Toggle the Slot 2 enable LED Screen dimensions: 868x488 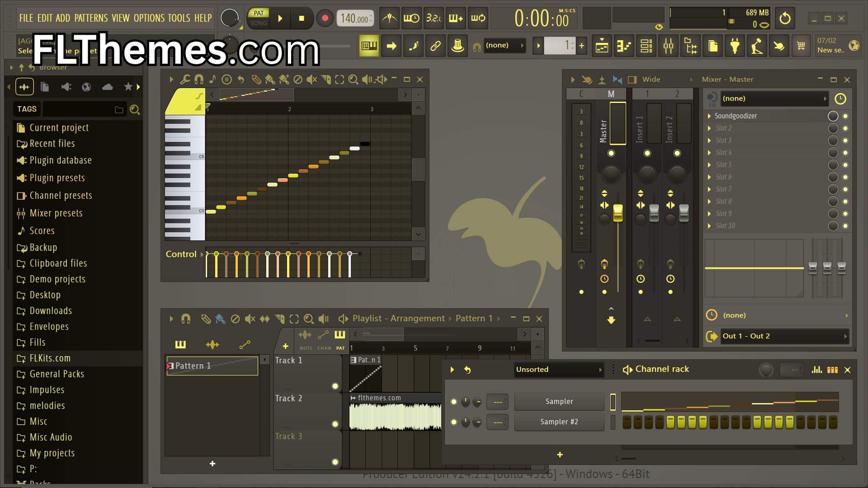pyautogui.click(x=845, y=128)
